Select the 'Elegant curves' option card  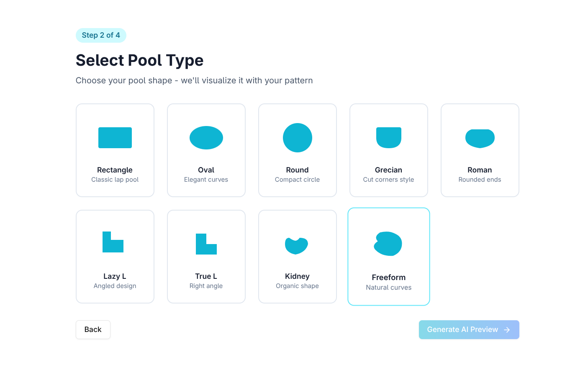206,150
